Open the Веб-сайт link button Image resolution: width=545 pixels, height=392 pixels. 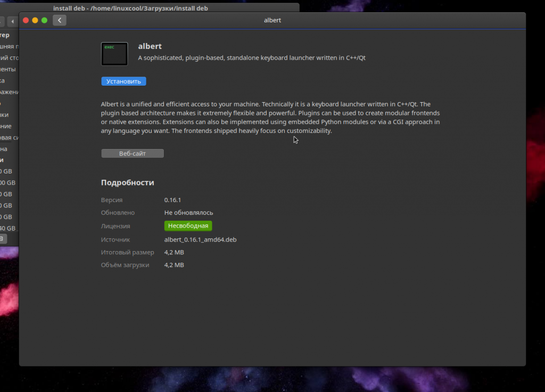[x=133, y=153]
